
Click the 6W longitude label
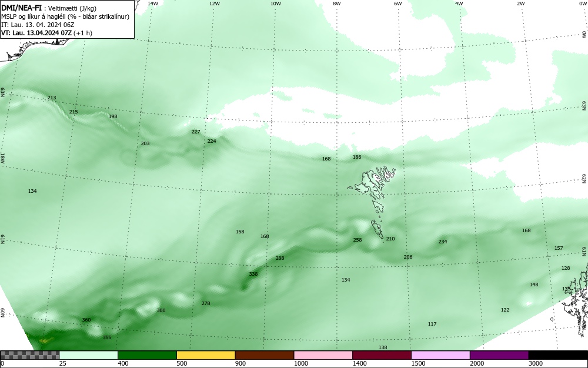398,4
